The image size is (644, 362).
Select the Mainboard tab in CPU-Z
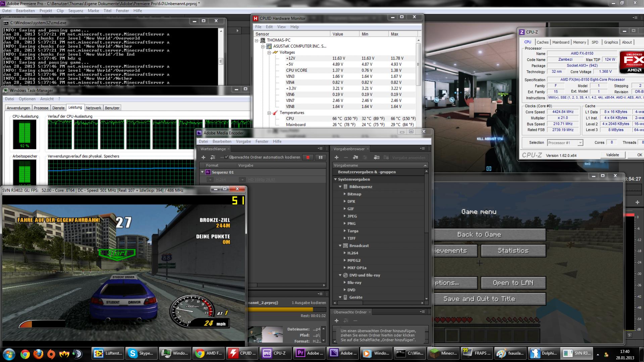point(561,42)
